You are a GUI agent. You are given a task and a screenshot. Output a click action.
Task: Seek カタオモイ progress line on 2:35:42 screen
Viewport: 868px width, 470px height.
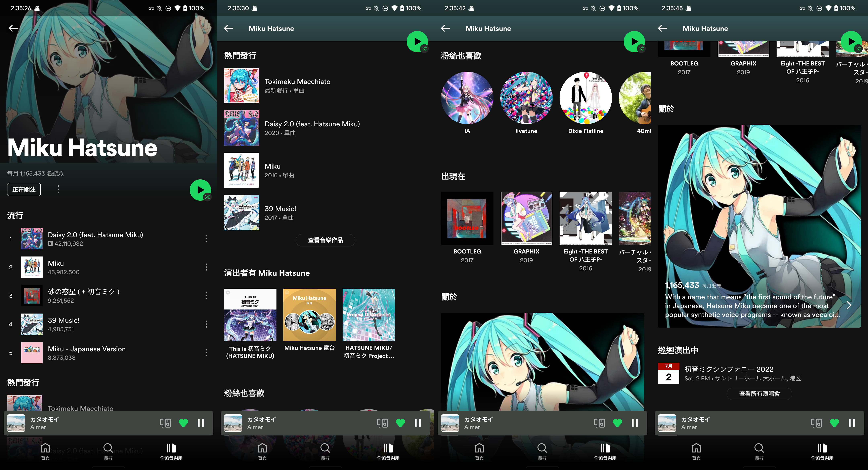pos(542,435)
